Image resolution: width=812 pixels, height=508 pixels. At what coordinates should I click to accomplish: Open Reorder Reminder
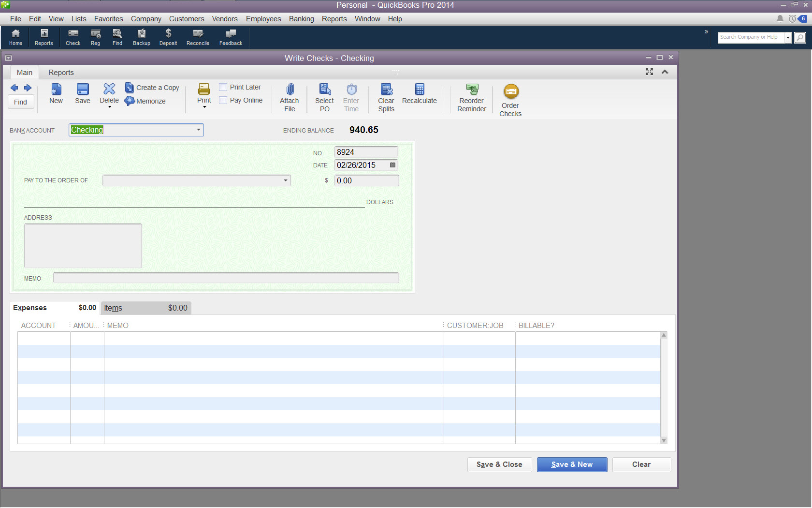click(472, 98)
